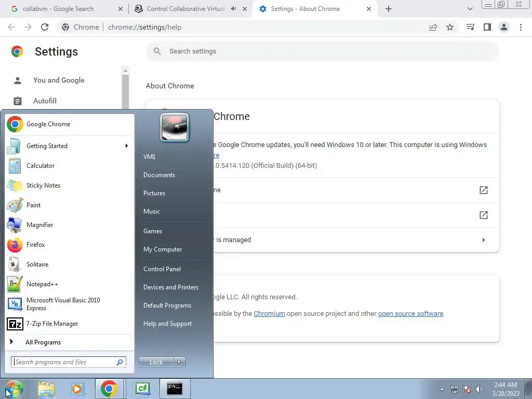Open Devices and Printers
Image resolution: width=532 pixels, height=399 pixels.
[x=175, y=287]
